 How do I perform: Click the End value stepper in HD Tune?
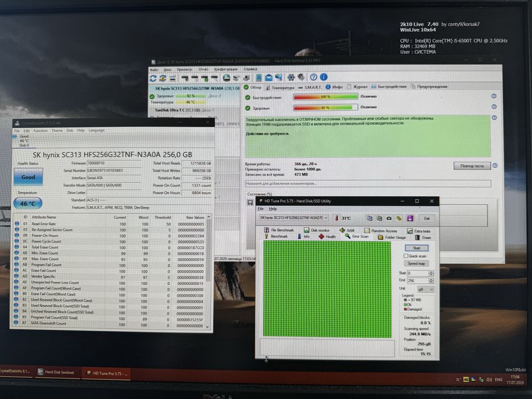(x=431, y=280)
